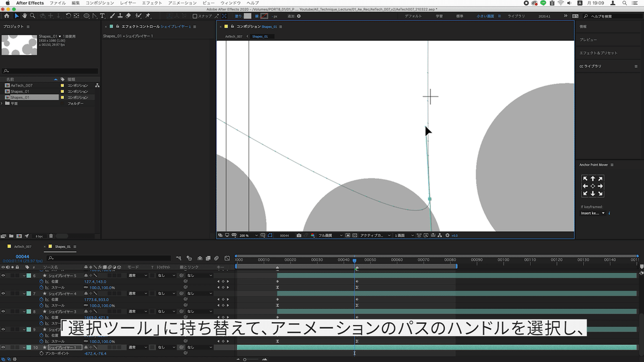644x362 pixels.
Task: Open the コンポジション menu
Action: click(x=99, y=3)
